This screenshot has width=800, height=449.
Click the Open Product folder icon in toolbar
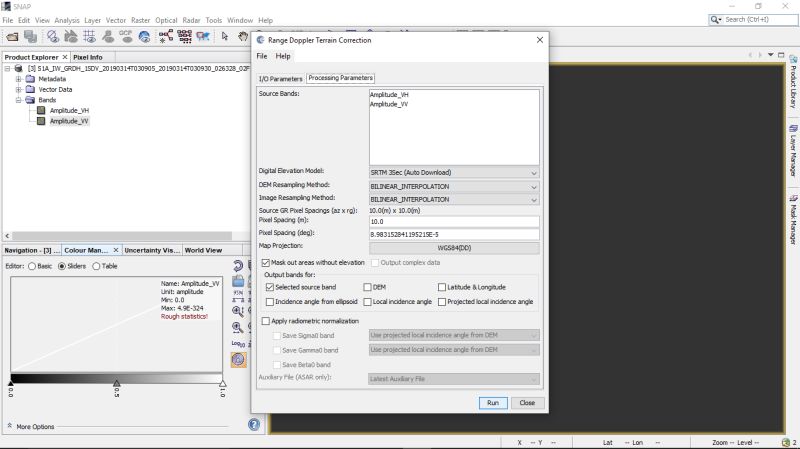12,36
